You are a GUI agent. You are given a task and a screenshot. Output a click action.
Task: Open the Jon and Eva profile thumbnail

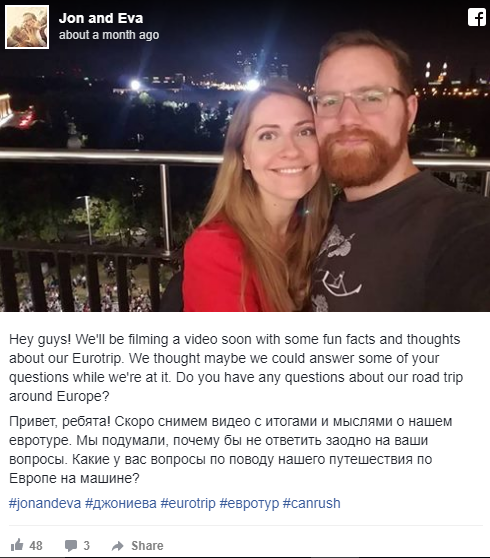(27, 27)
